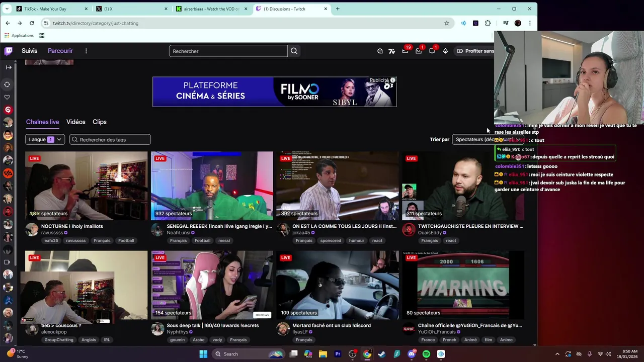Open the Chrome extensions puzzle icon

coord(488,23)
